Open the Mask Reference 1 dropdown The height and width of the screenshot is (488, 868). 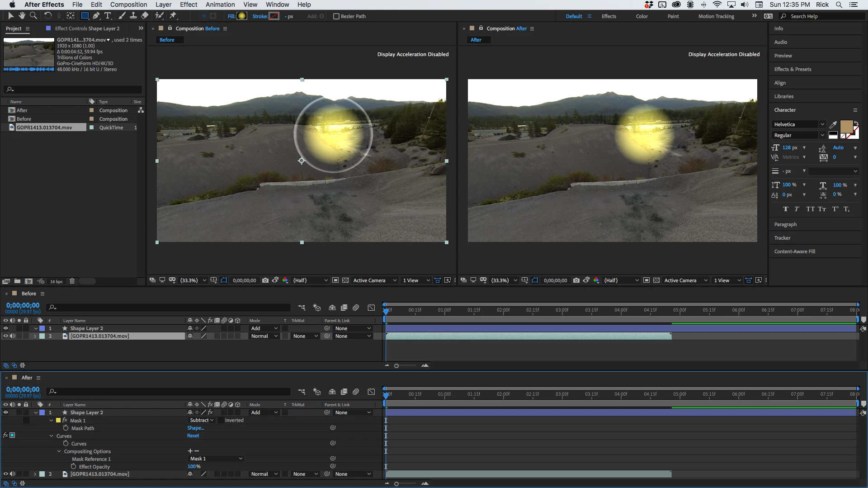pyautogui.click(x=216, y=459)
